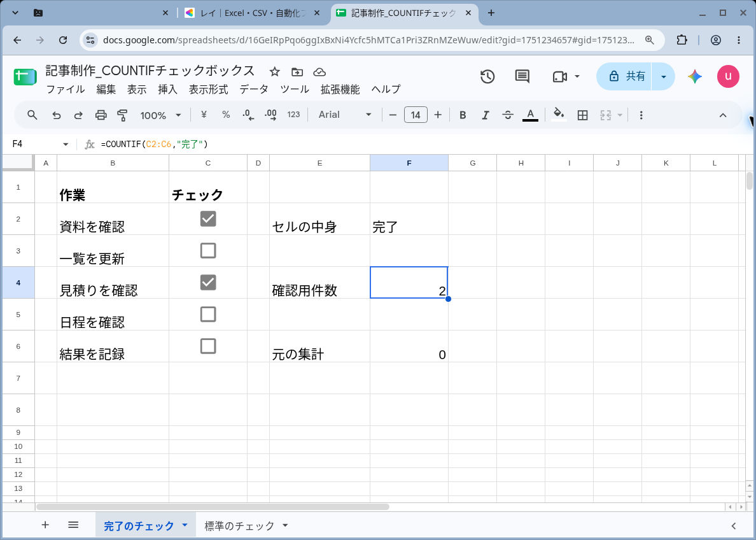Open the Google account avatar
The height and width of the screenshot is (540, 756).
click(728, 76)
